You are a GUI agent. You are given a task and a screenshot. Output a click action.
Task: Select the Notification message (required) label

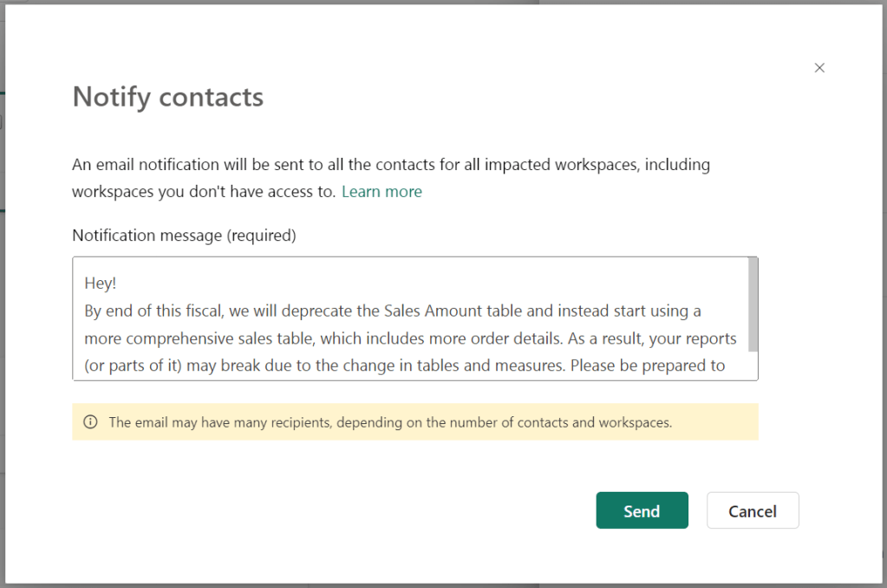[x=184, y=235]
